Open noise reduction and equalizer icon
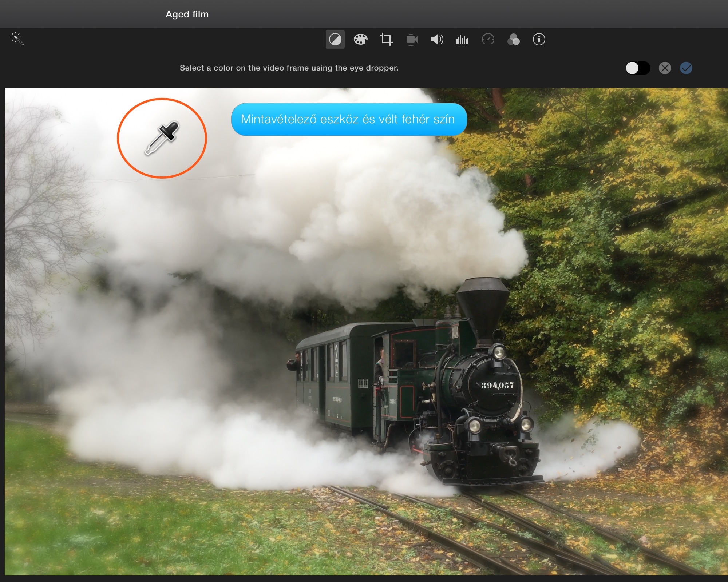 (x=462, y=39)
